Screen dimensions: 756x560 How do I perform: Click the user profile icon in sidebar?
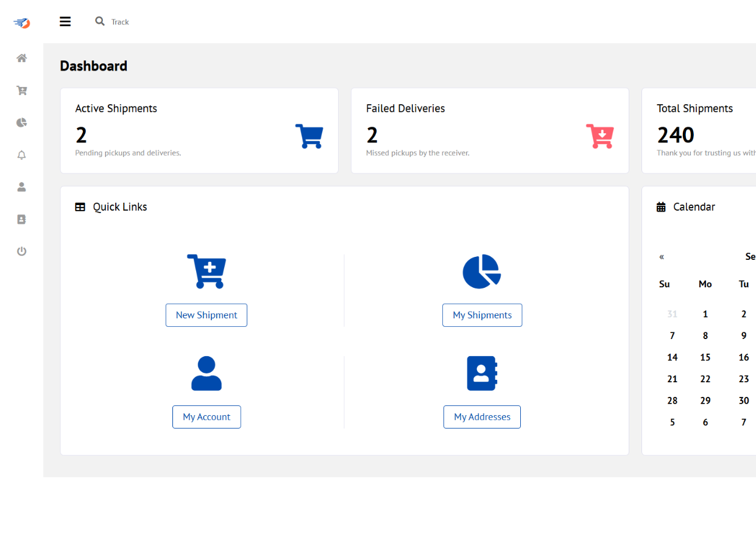point(22,187)
